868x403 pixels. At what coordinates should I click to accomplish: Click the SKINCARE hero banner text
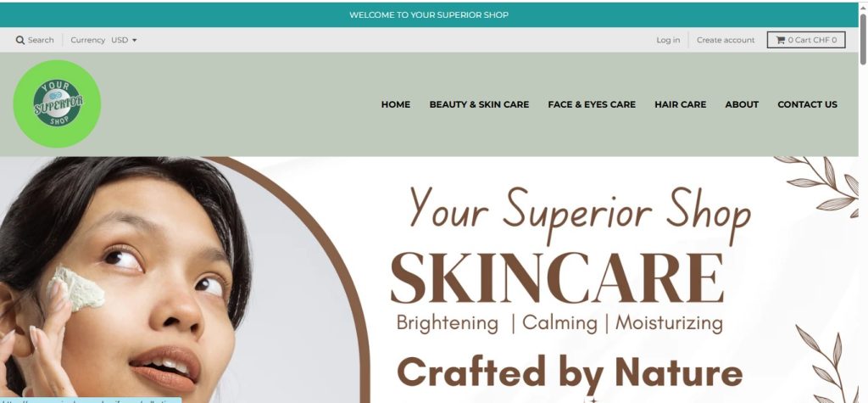click(x=557, y=278)
